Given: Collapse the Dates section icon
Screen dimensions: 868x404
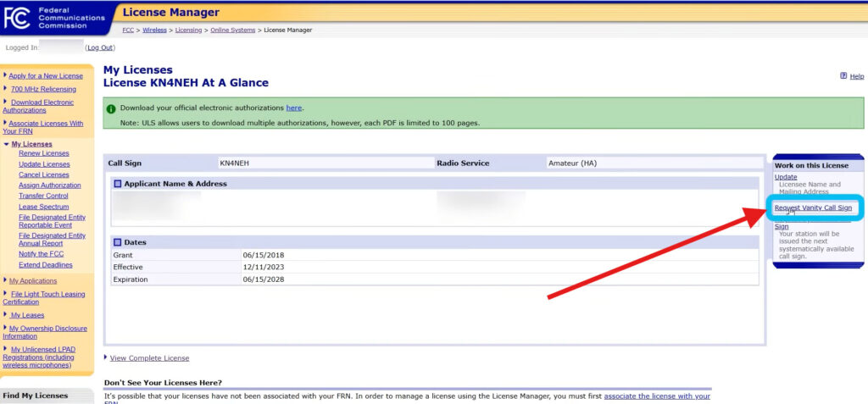Looking at the screenshot, I should [x=117, y=242].
